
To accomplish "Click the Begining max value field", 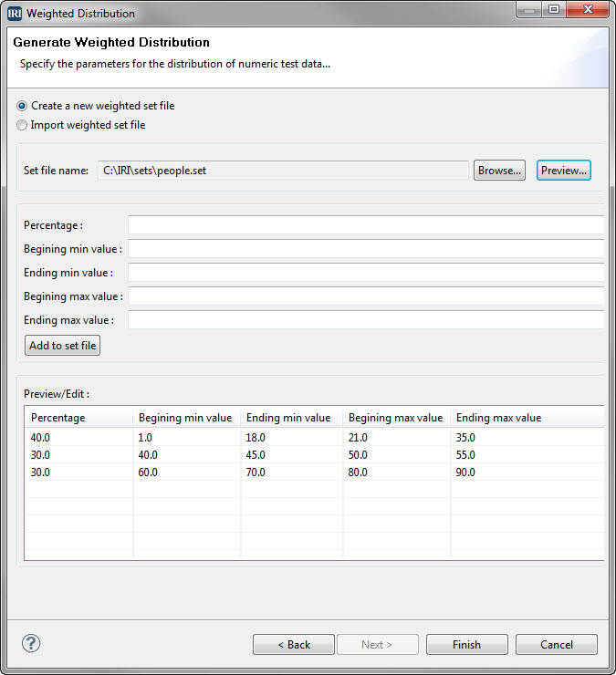I will (x=366, y=296).
